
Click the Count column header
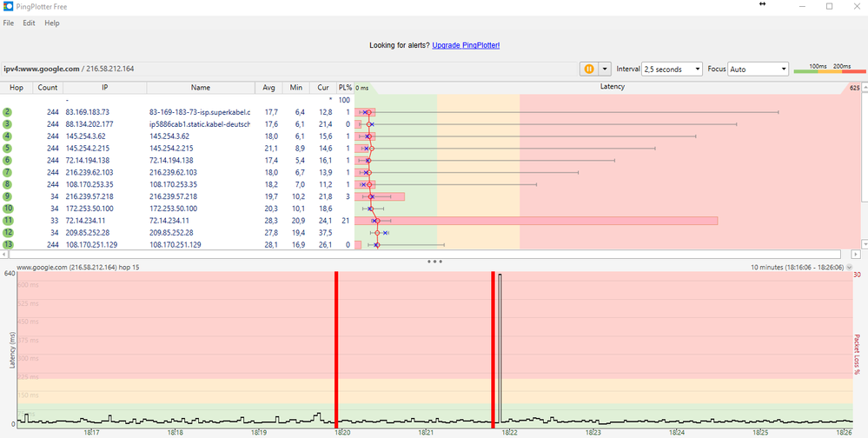click(x=48, y=88)
